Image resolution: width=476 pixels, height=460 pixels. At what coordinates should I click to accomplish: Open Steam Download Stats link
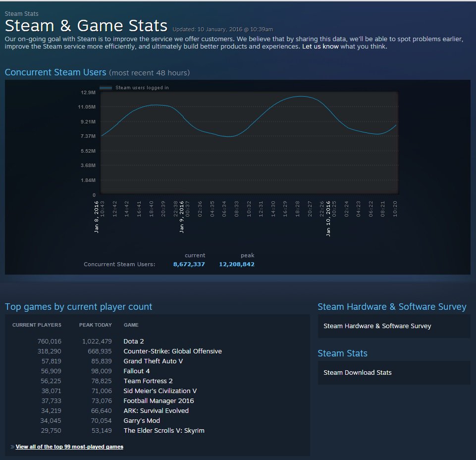click(357, 372)
